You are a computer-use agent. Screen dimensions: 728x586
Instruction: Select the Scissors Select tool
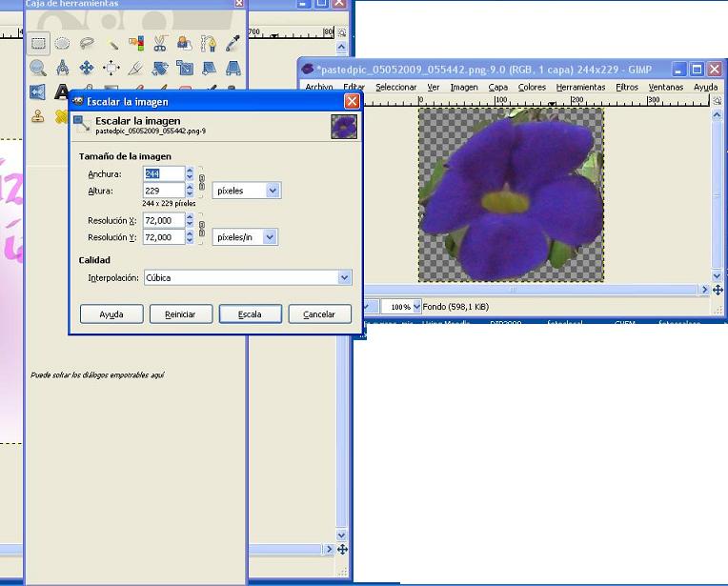pos(160,44)
